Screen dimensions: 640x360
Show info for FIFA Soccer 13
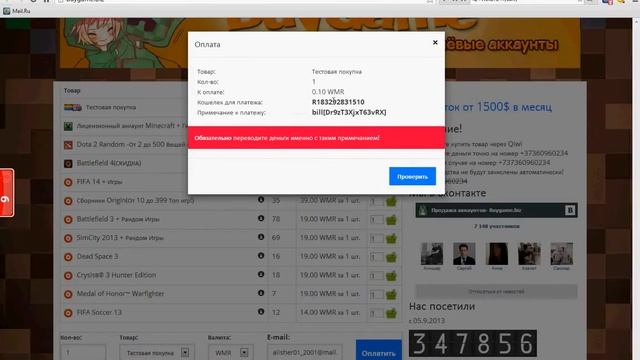pos(261,311)
